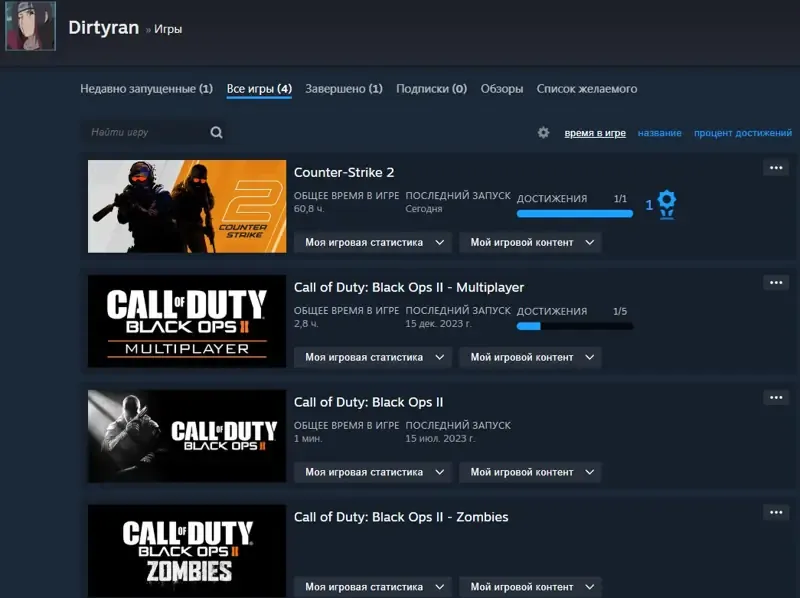This screenshot has width=800, height=598.
Task: Click the Counter-Strike 2 game title
Action: (344, 172)
